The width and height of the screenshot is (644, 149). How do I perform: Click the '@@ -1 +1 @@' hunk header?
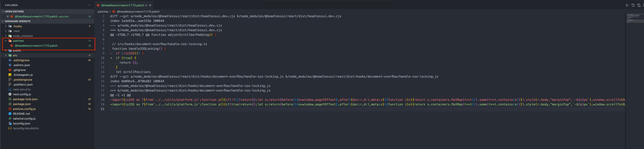(x=121, y=95)
